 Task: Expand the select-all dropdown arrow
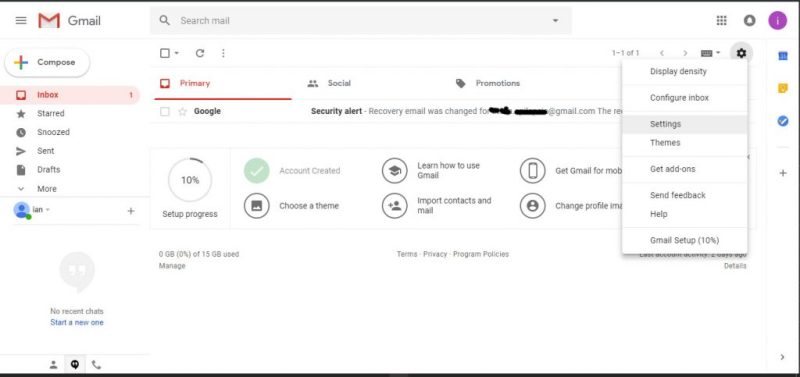pos(177,53)
